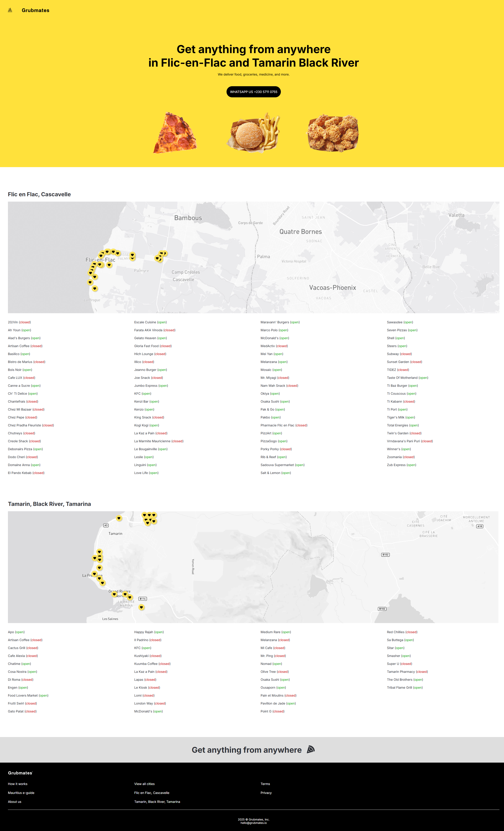Click View all cities footer link
This screenshot has height=831, width=504.
point(144,784)
